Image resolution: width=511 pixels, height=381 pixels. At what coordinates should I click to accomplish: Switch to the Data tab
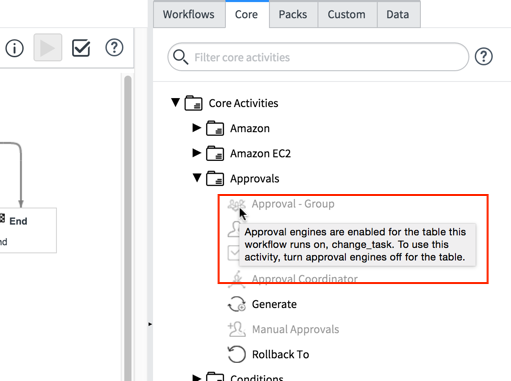[x=398, y=14]
